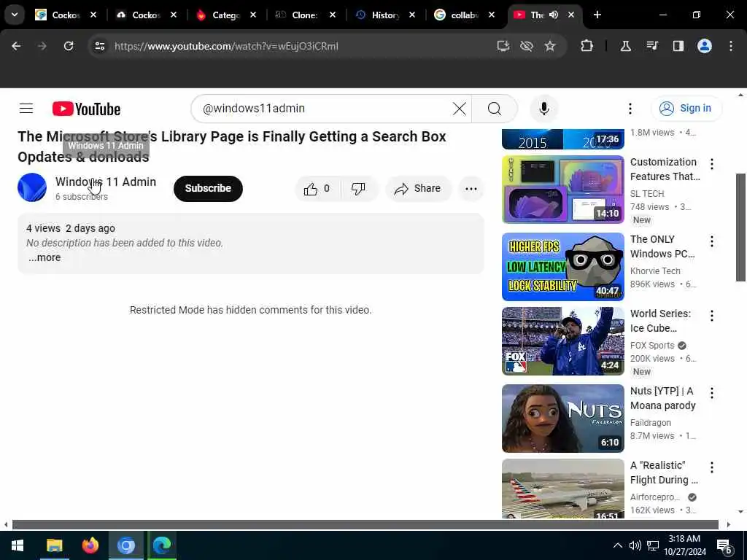Open YouTube settings three-dot menu
747x560 pixels.
(630, 109)
